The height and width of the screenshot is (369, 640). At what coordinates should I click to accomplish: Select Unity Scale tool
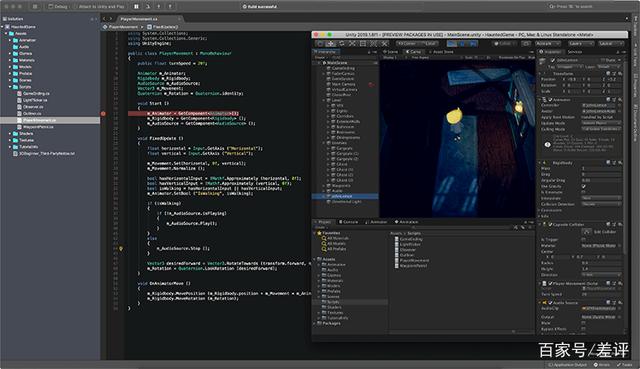(352, 43)
